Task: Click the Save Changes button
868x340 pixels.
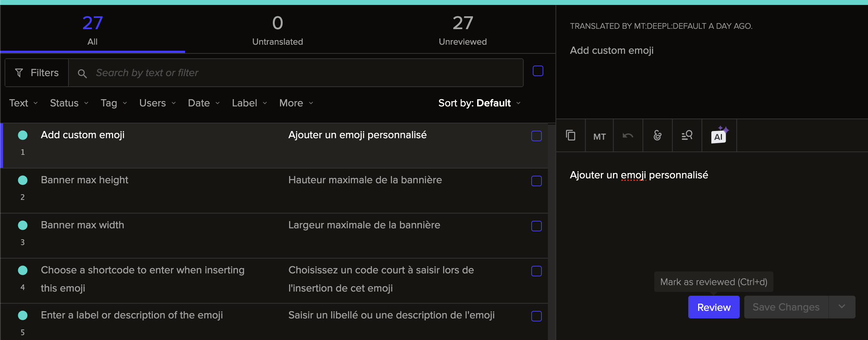Action: (786, 307)
